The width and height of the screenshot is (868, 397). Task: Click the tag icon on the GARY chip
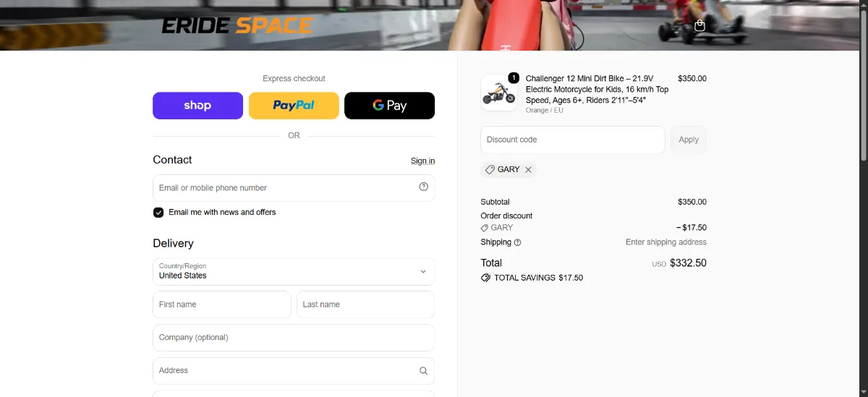coord(490,169)
